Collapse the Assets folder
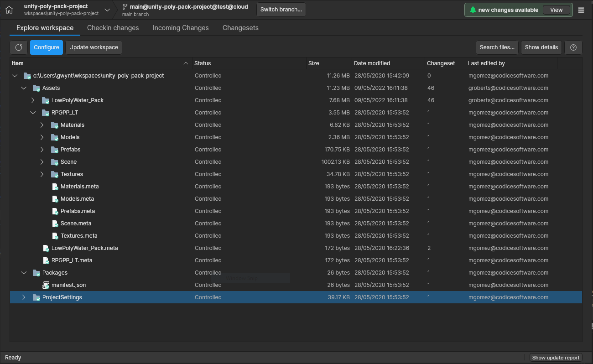This screenshot has height=364, width=593. coord(24,88)
